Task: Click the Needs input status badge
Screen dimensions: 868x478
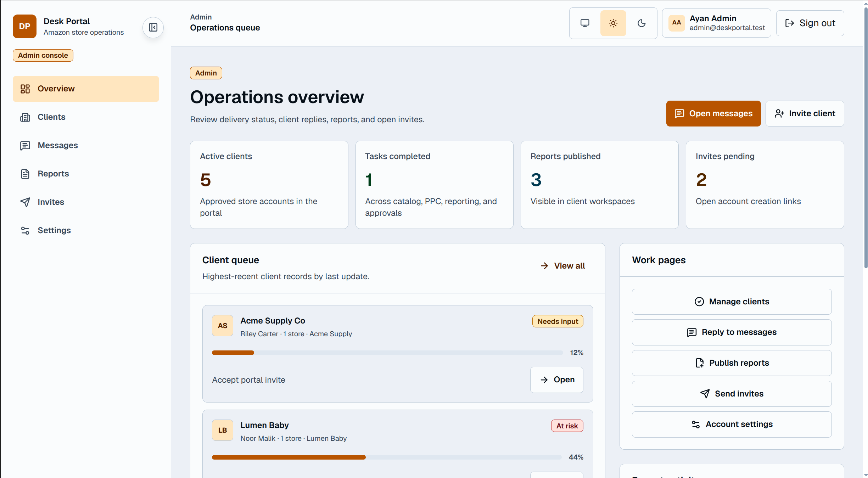Action: [558, 321]
